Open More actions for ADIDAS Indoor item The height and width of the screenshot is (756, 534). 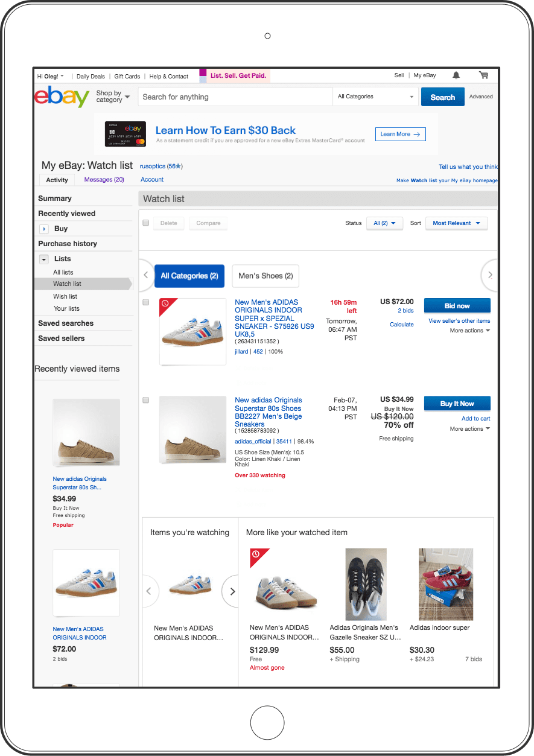coord(469,331)
